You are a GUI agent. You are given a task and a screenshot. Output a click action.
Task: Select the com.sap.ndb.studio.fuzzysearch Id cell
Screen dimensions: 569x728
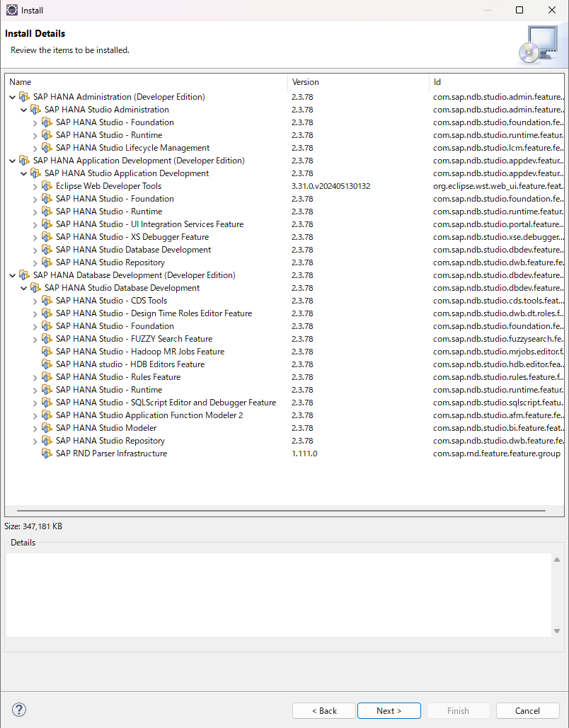[x=498, y=339]
